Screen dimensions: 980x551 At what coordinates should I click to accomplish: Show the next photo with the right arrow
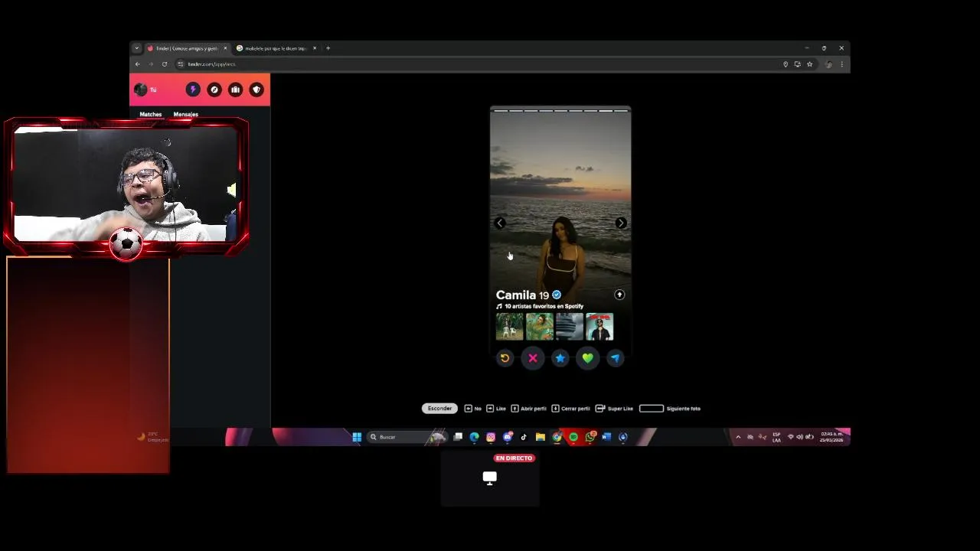(x=621, y=223)
